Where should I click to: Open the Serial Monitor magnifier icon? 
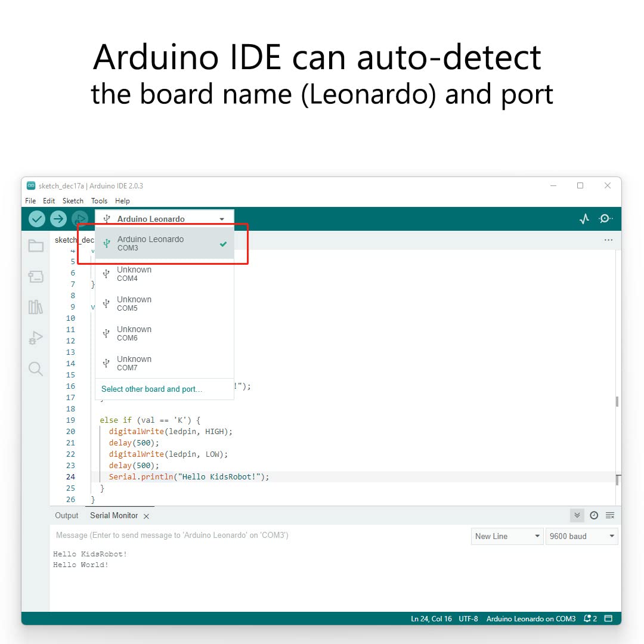[x=605, y=219]
